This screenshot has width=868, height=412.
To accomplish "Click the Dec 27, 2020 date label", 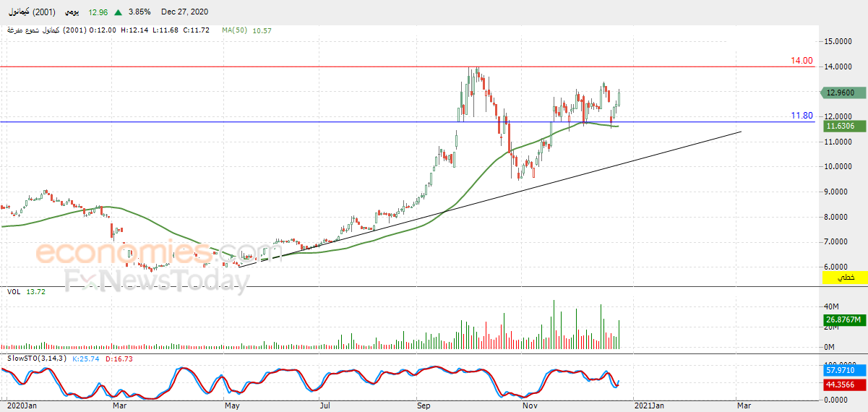I will (186, 12).
